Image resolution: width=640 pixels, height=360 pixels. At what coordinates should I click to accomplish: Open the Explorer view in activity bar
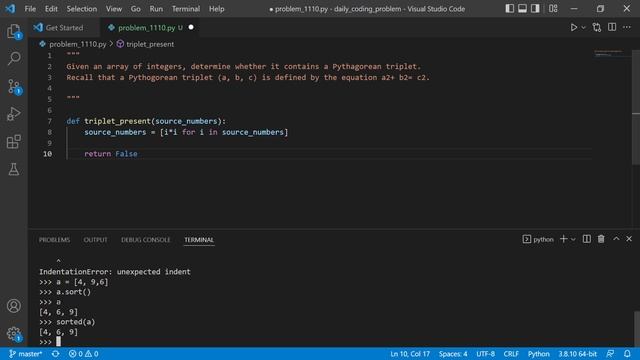point(13,31)
